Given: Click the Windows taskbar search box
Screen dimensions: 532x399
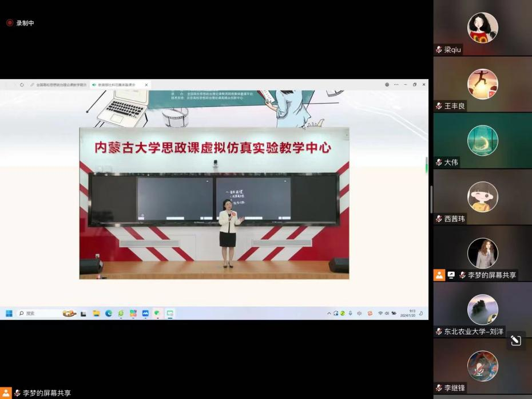Looking at the screenshot, I should pyautogui.click(x=40, y=313).
